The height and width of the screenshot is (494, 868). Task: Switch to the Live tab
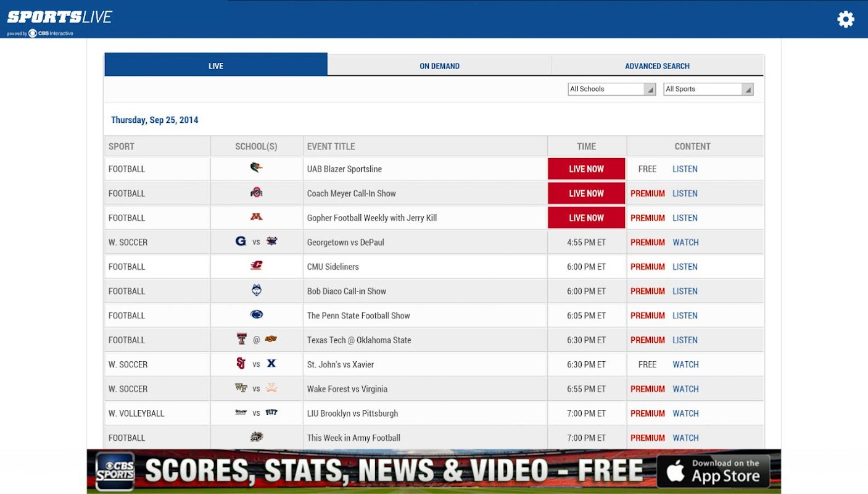click(216, 65)
